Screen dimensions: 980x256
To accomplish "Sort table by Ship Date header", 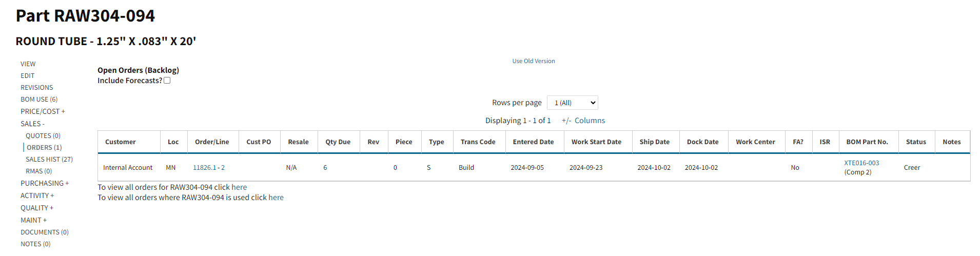I will (655, 142).
